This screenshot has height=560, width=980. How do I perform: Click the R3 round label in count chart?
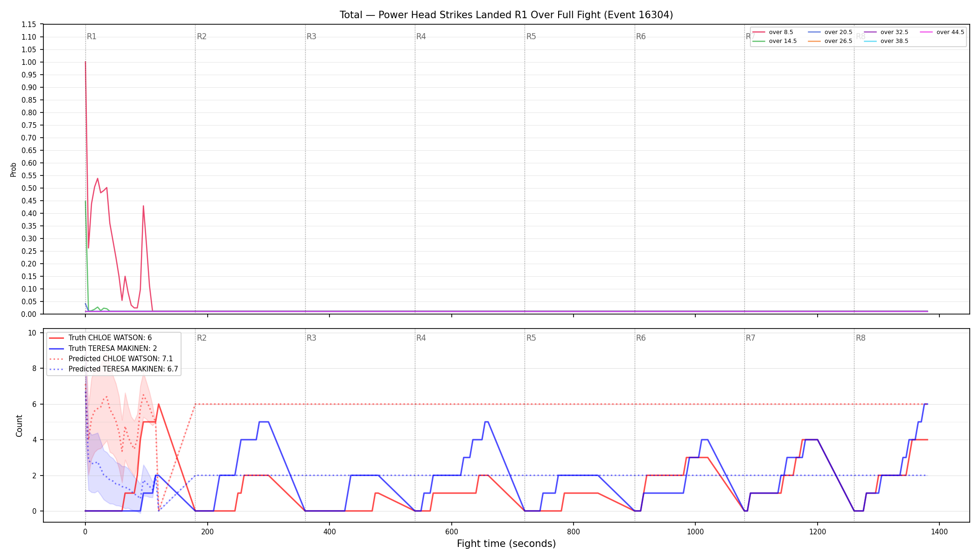click(x=311, y=338)
